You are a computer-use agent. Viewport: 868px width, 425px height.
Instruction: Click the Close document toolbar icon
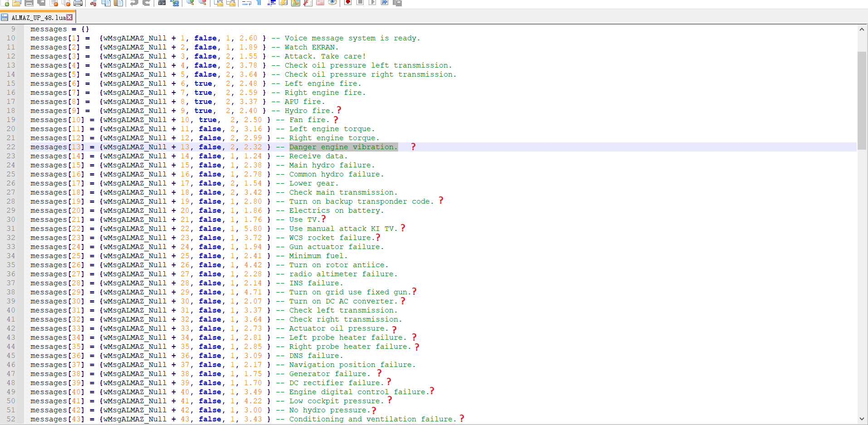54,3
